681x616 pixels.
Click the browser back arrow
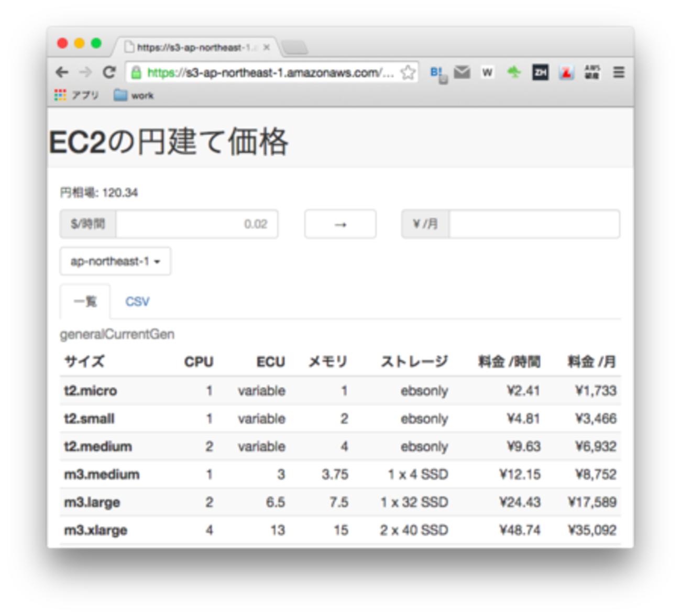pos(62,72)
